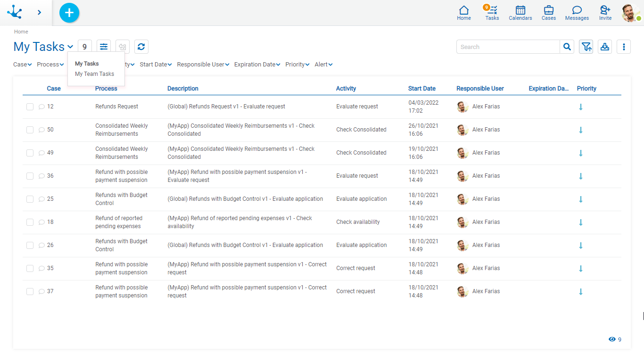
Task: Select the checkbox for case 36
Action: [30, 176]
